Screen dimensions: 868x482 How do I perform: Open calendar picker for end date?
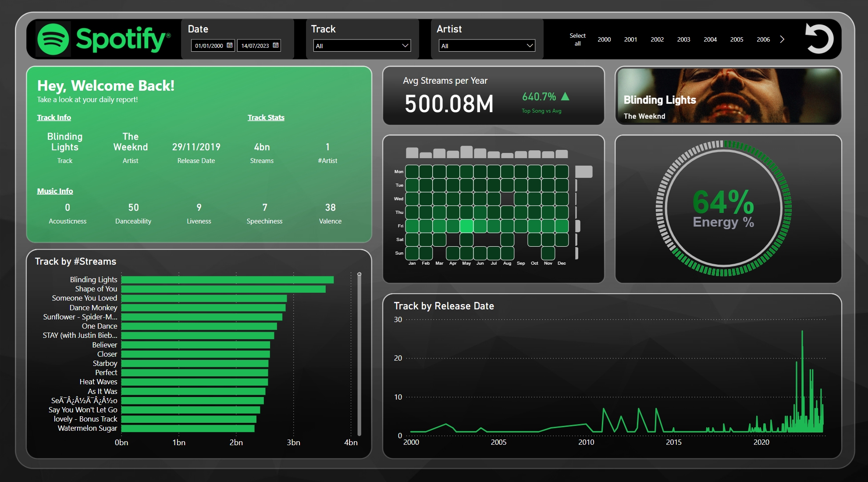click(276, 45)
